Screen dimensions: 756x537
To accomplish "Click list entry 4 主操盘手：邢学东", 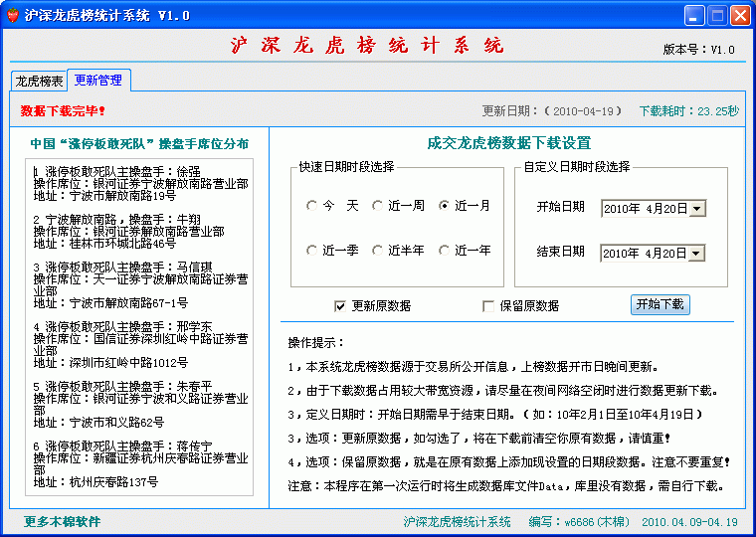I will pos(123,327).
